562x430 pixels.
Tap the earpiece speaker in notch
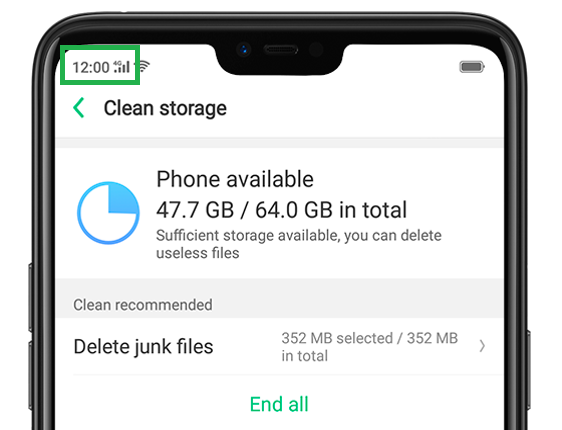tap(281, 49)
